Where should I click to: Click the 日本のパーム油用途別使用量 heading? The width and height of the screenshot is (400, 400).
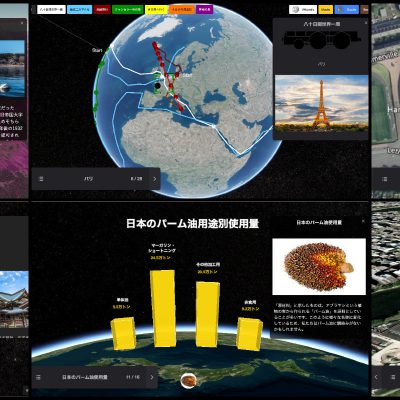192,223
